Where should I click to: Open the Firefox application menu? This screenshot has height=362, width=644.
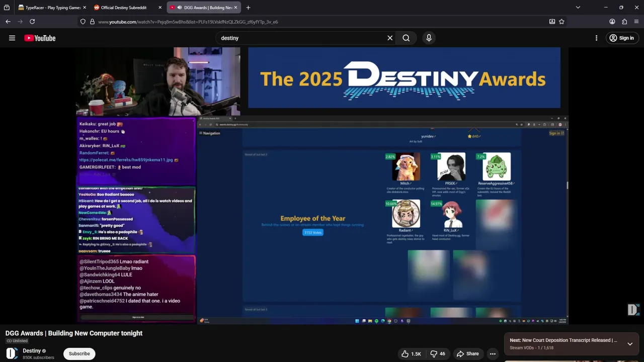pos(636,22)
